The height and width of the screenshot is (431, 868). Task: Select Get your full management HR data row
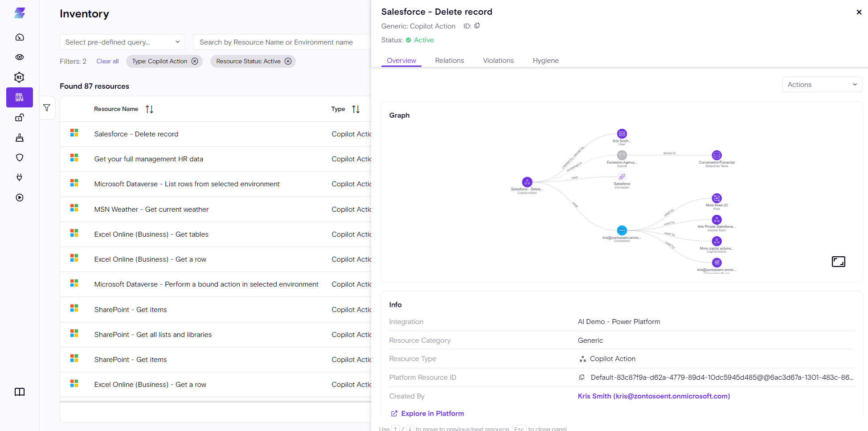point(216,159)
